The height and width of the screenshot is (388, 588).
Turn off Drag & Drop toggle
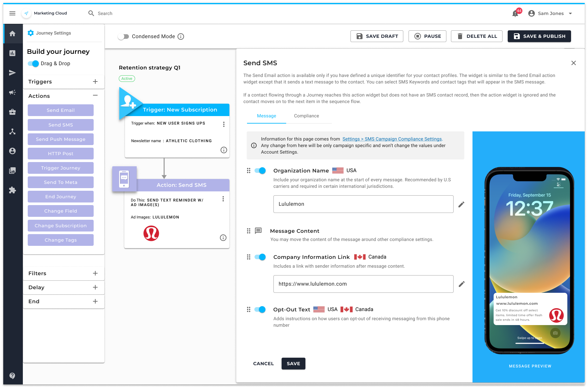(33, 64)
